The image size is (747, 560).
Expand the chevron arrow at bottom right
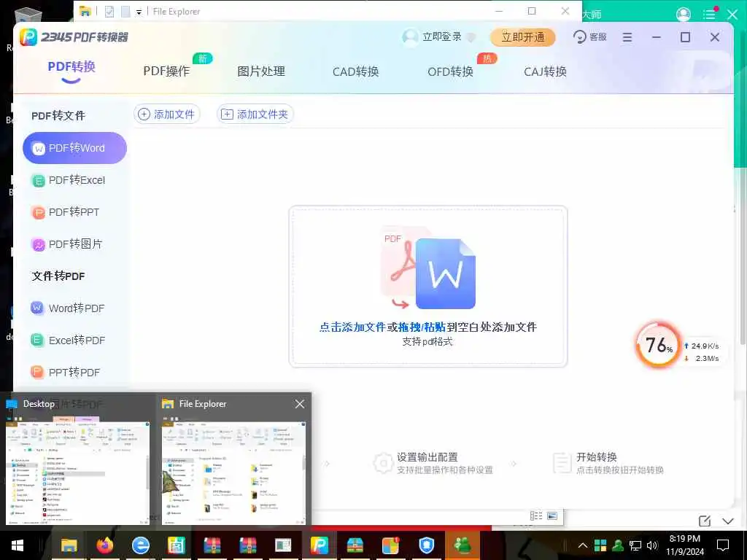click(727, 521)
